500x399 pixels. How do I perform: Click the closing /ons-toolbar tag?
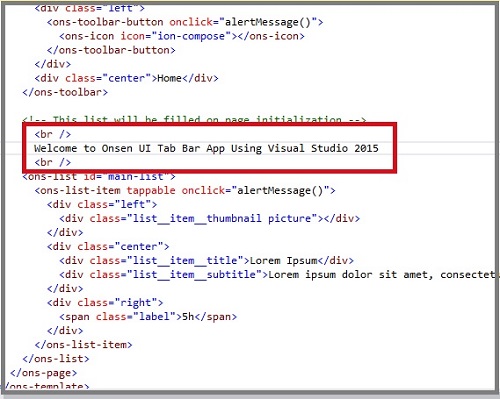coord(65,92)
